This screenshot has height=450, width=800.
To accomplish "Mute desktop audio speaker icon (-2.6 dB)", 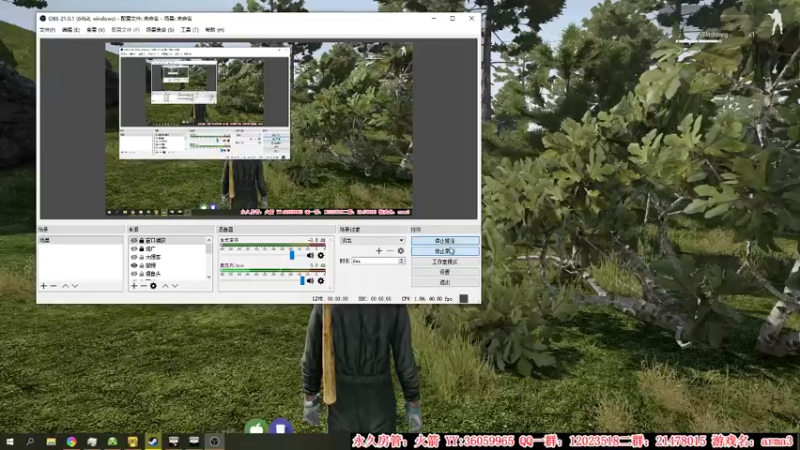I will (x=310, y=255).
